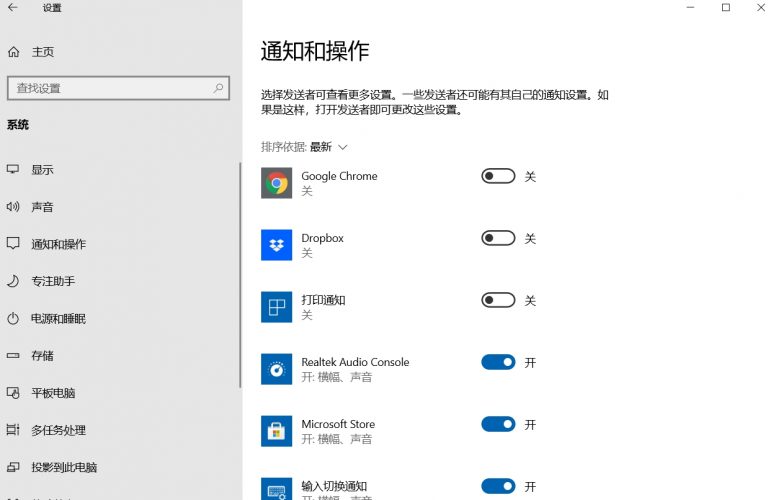Click the 输入切换通知 keyboard icon
This screenshot has height=500, width=768.
pos(276,489)
